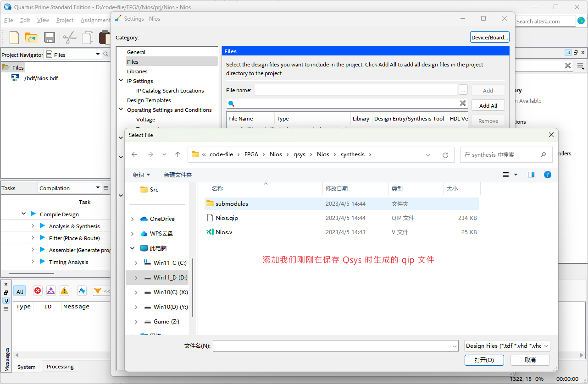Click the blue flag message filter icon

pos(82,291)
